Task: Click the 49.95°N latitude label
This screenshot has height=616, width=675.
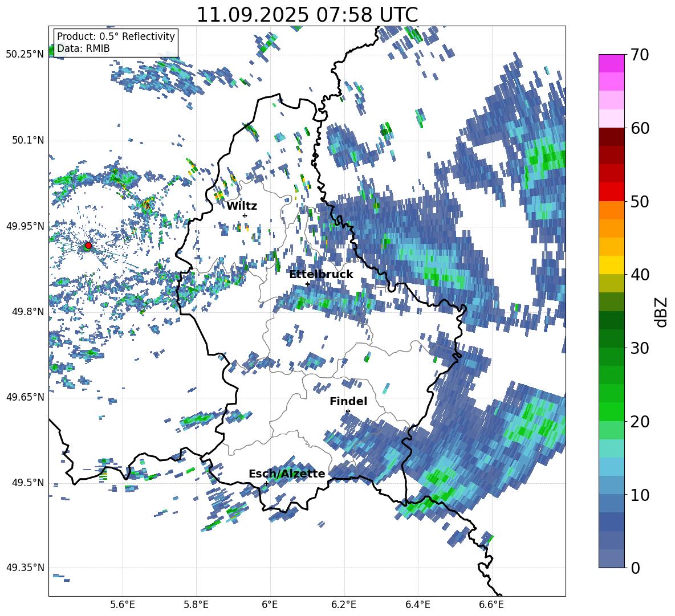Action: [x=25, y=226]
